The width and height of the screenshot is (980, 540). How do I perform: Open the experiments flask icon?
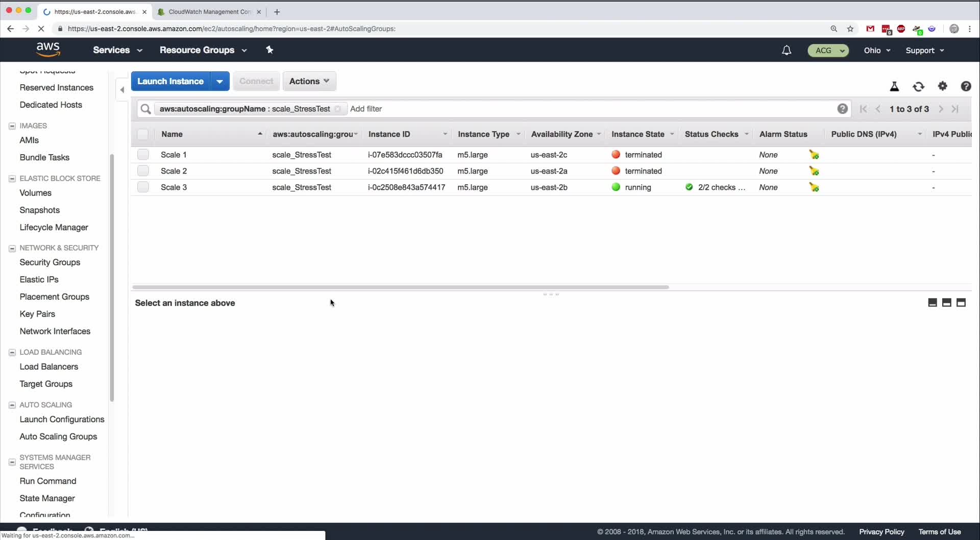pyautogui.click(x=894, y=87)
